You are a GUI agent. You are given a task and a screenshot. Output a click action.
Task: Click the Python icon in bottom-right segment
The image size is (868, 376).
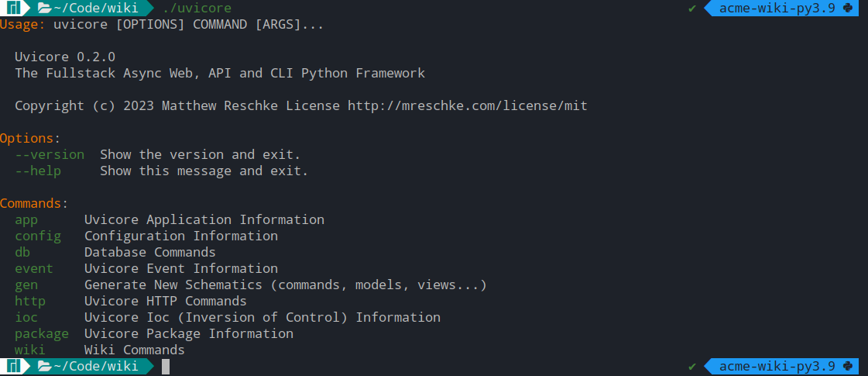[x=848, y=366]
